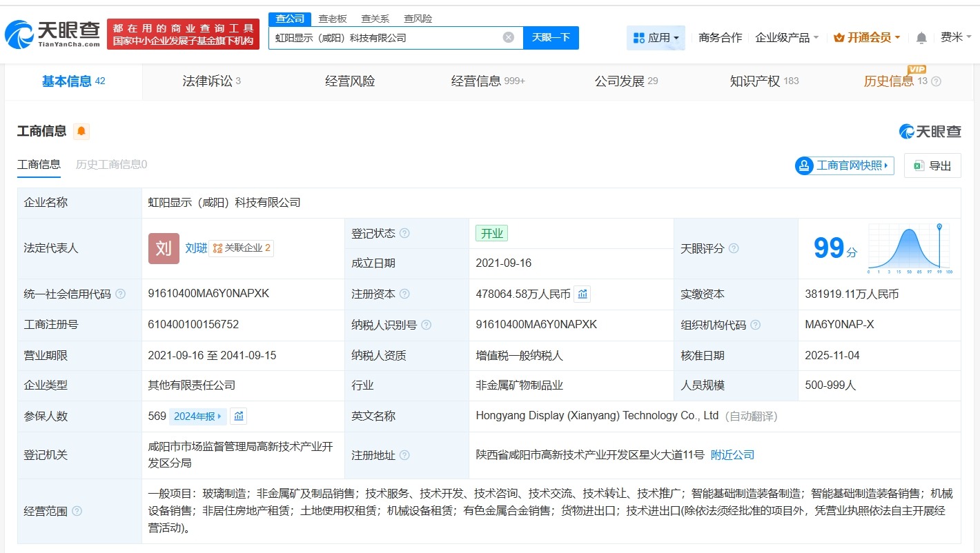
Task: Click the 附近公司 link
Action: pyautogui.click(x=733, y=455)
